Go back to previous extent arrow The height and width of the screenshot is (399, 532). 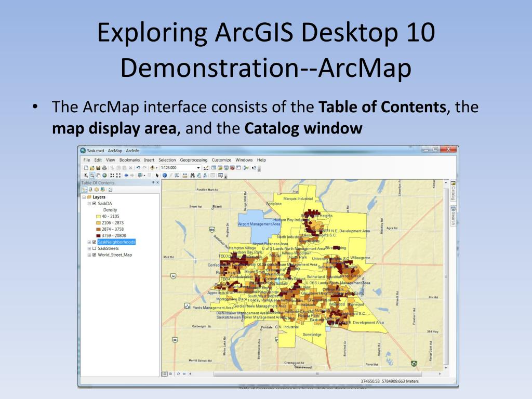(126, 175)
